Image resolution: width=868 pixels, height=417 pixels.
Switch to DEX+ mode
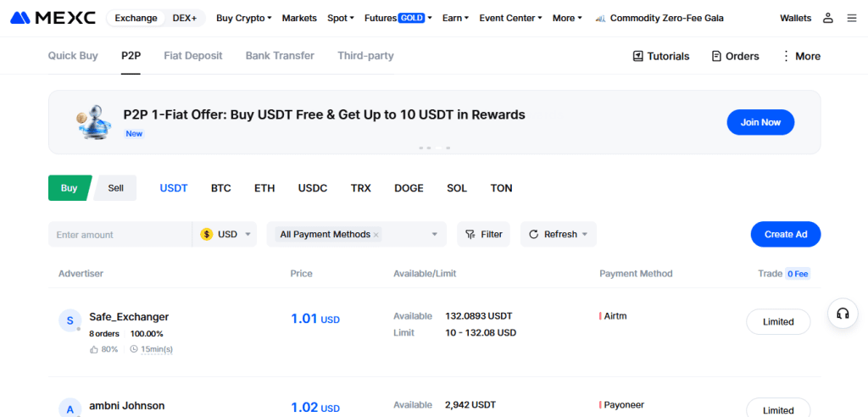184,18
